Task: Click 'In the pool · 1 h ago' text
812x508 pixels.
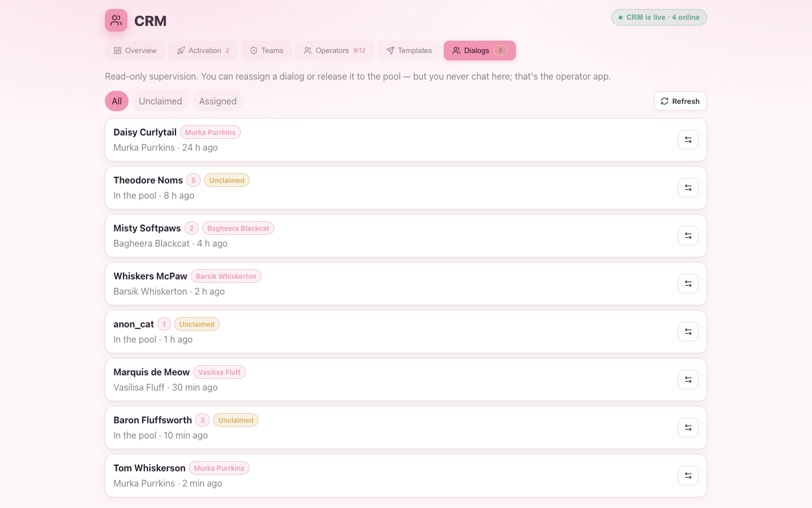Action: [x=153, y=339]
